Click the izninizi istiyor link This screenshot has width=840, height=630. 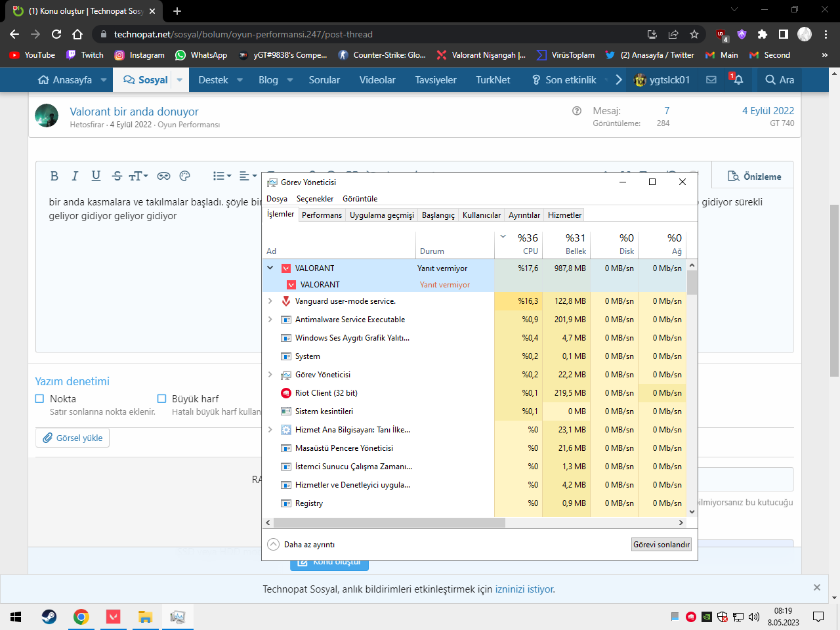(525, 589)
